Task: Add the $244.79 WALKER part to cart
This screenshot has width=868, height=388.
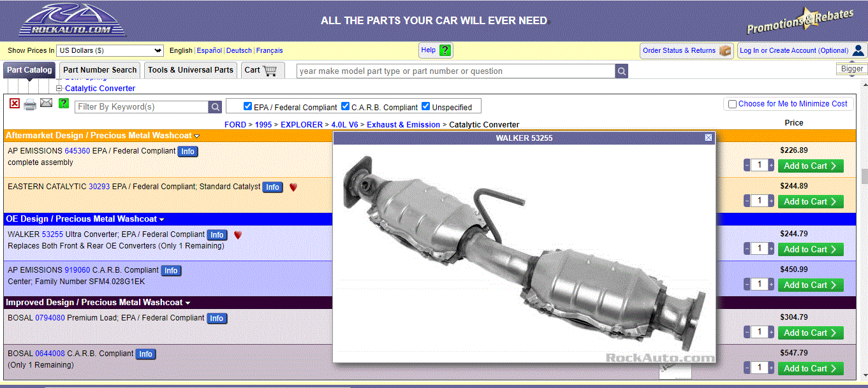Action: pos(811,249)
